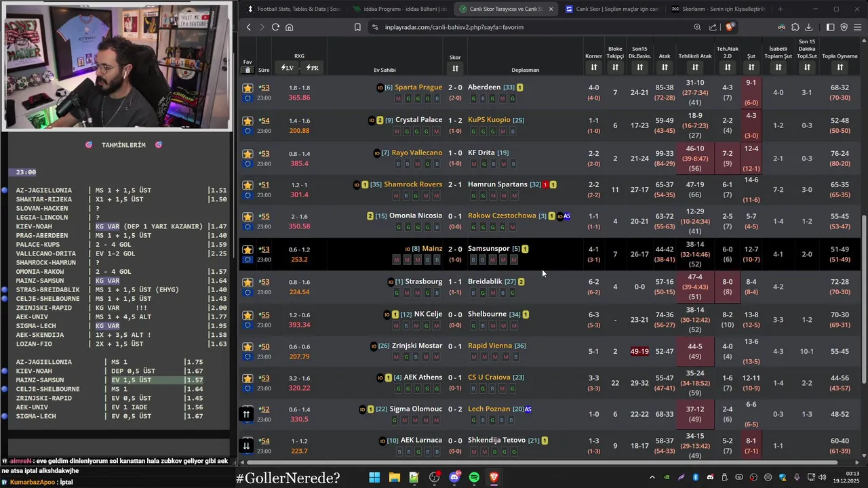
Task: Open Windows Start menu
Action: tap(374, 478)
